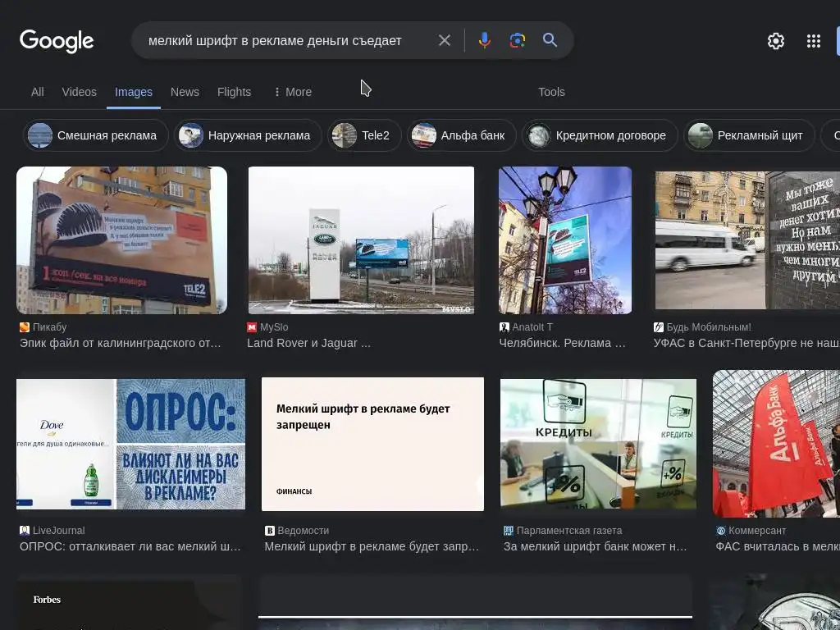Open the Челябинск street lamp banner image
Image resolution: width=840 pixels, height=630 pixels.
pyautogui.click(x=565, y=240)
